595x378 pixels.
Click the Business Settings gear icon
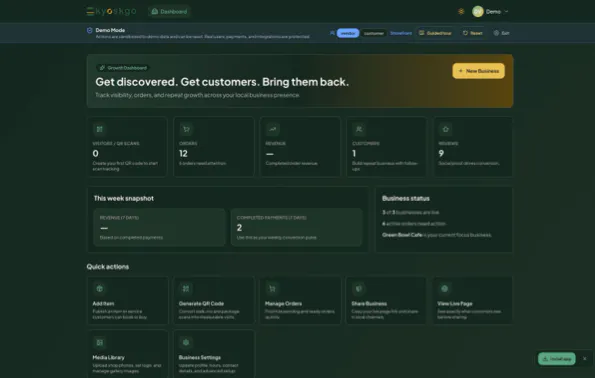click(186, 343)
